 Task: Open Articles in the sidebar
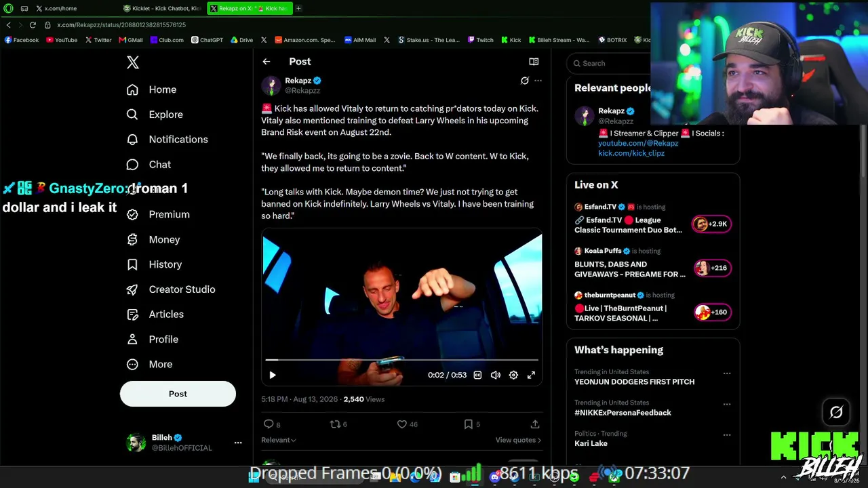155,314
